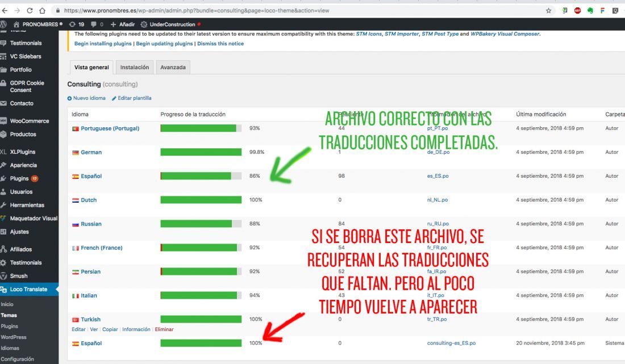Image resolution: width=625 pixels, height=364 pixels.
Task: Open Ajustes sidebar menu
Action: tap(19, 232)
